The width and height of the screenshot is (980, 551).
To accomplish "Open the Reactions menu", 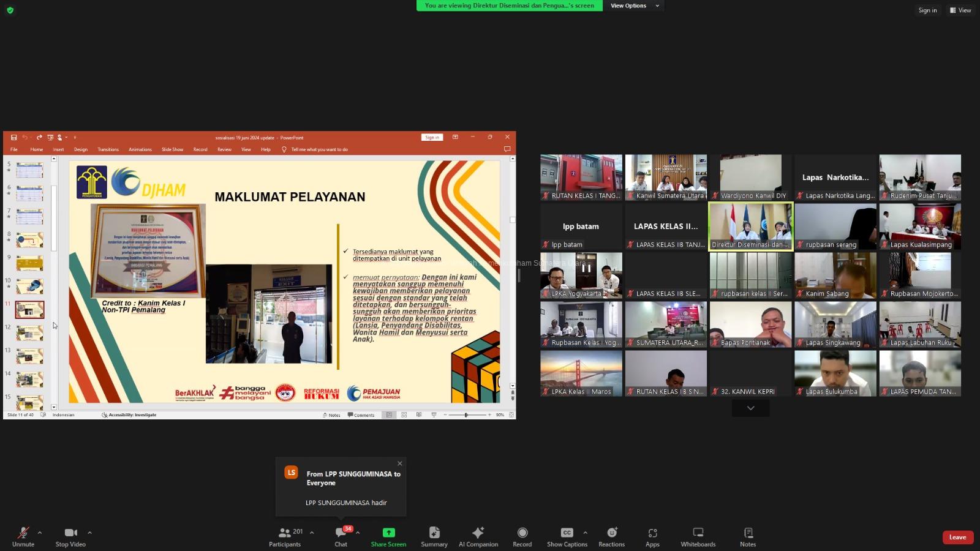I will [611, 536].
